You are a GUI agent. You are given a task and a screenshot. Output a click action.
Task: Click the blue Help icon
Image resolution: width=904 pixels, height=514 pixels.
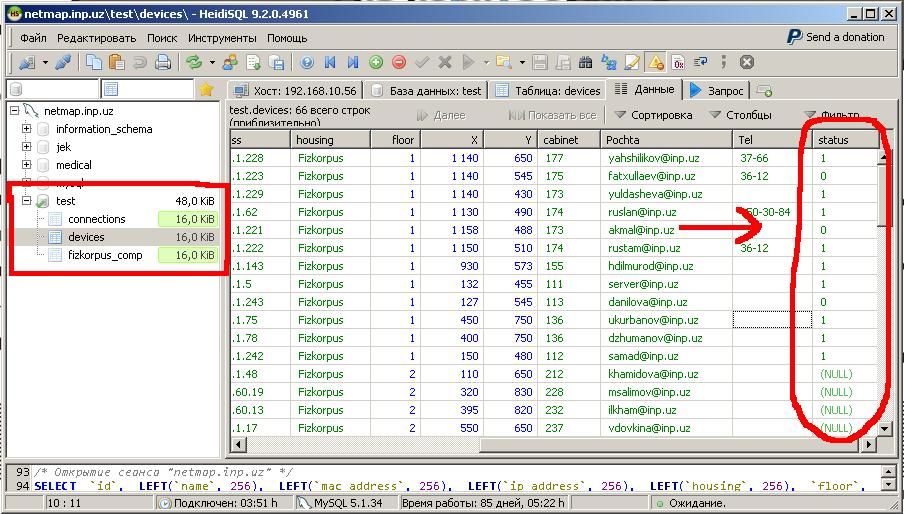(307, 63)
